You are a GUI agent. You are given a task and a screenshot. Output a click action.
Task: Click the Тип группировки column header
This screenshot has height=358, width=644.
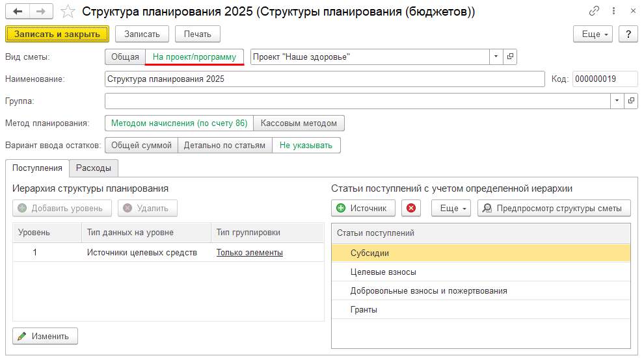click(267, 233)
